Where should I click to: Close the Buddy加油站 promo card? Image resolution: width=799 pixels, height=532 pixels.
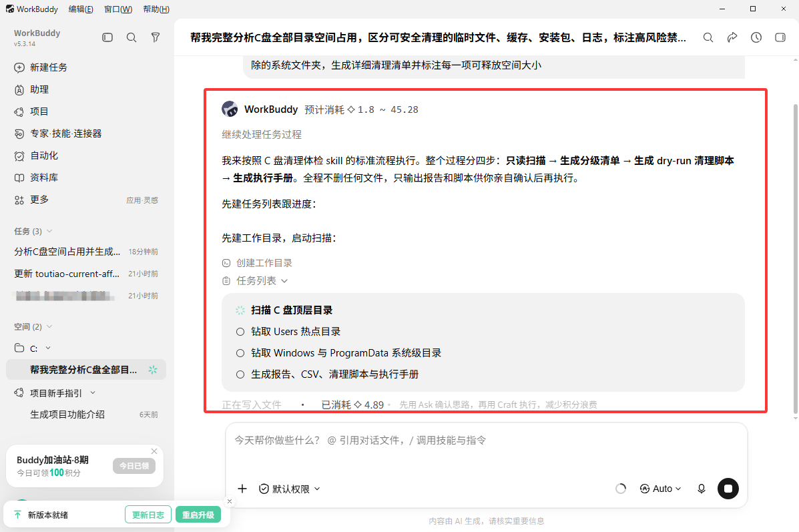(x=154, y=451)
